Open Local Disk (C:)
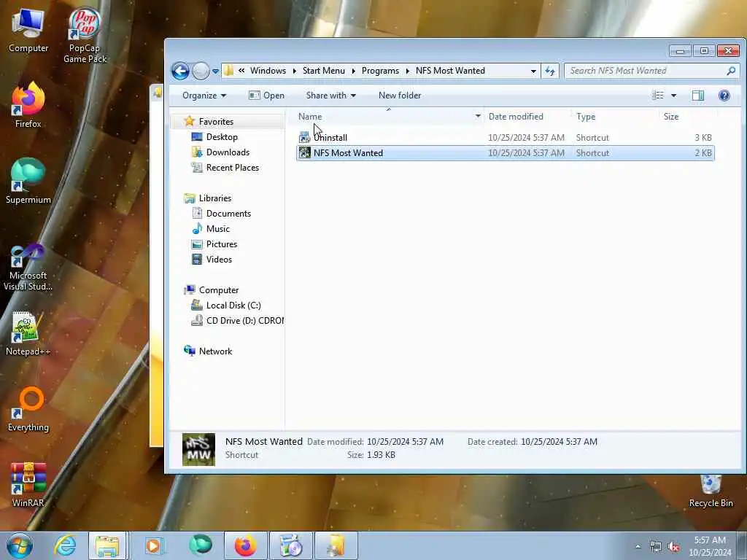The image size is (747, 560). tap(233, 306)
